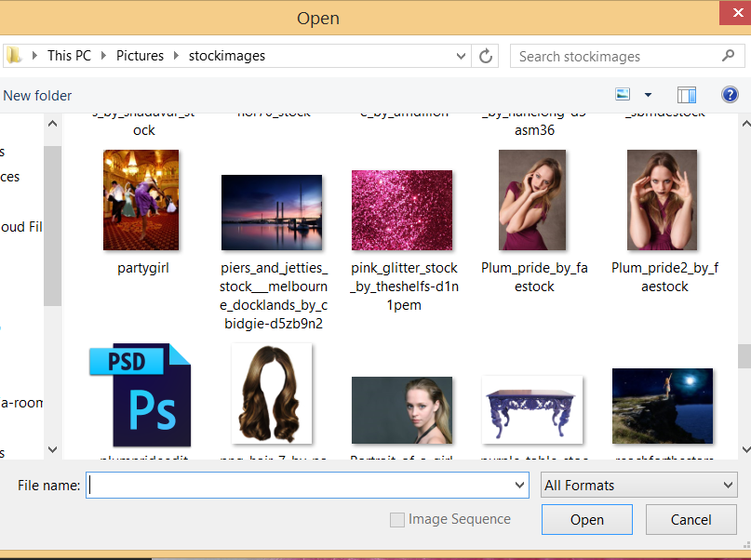Click the file list scroll down arrow

coord(745,449)
